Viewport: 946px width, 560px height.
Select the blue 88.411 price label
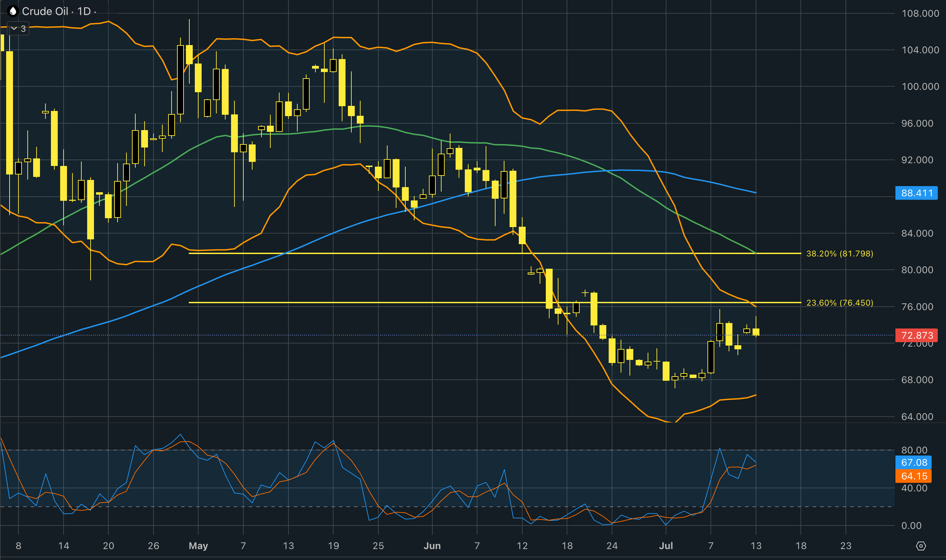pyautogui.click(x=917, y=193)
